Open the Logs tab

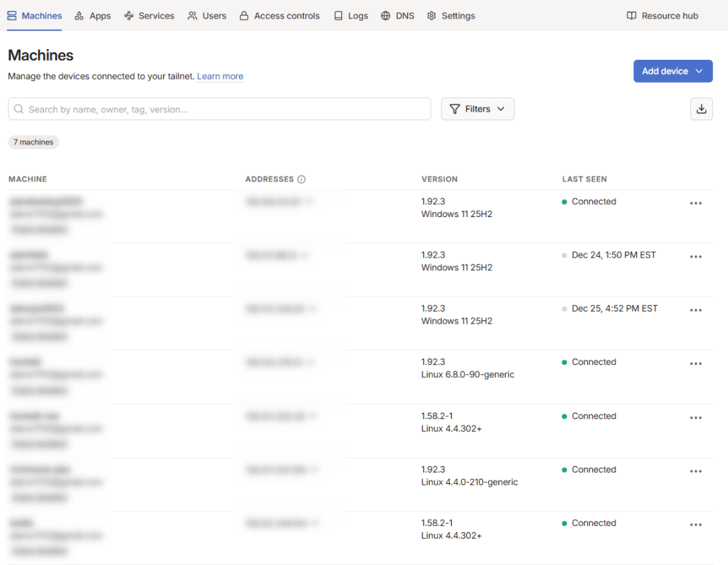pyautogui.click(x=351, y=16)
